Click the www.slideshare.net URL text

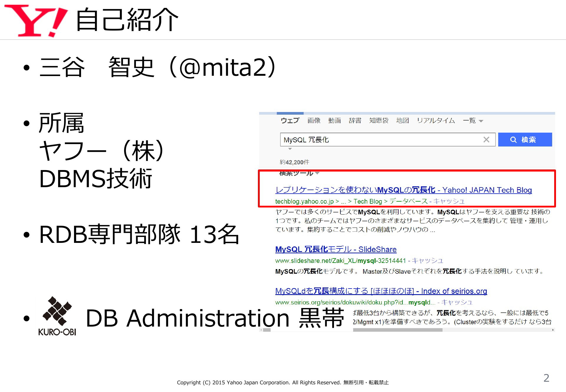[x=340, y=261]
